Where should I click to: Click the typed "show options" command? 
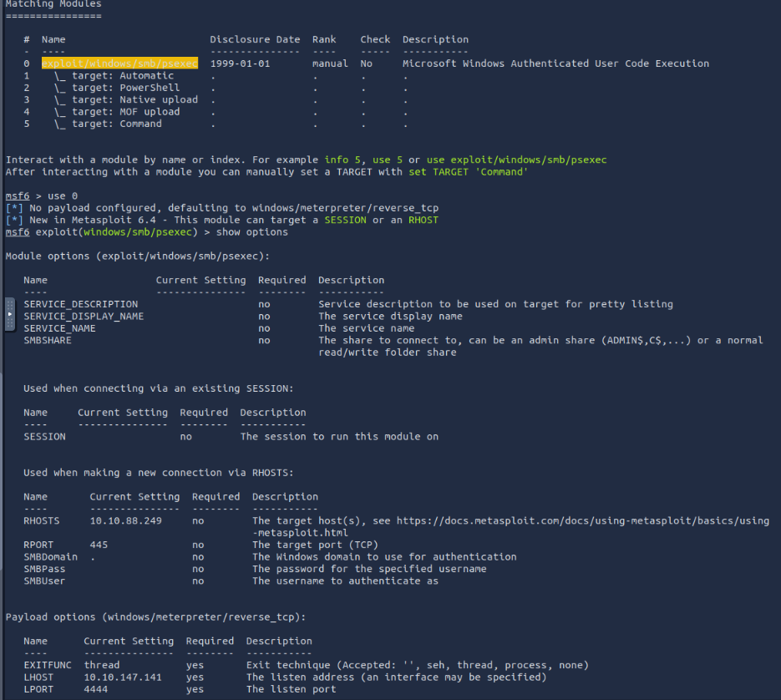point(252,232)
